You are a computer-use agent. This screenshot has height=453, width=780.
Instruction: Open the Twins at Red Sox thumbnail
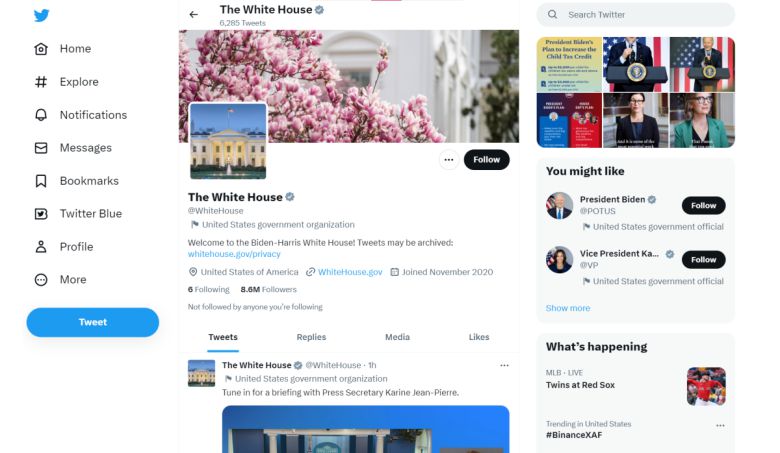pos(706,386)
